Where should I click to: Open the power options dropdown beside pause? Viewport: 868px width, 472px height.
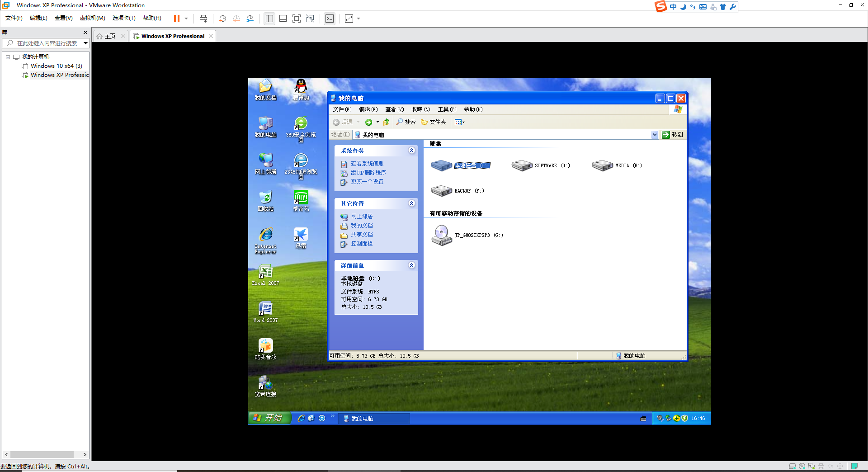coord(186,19)
